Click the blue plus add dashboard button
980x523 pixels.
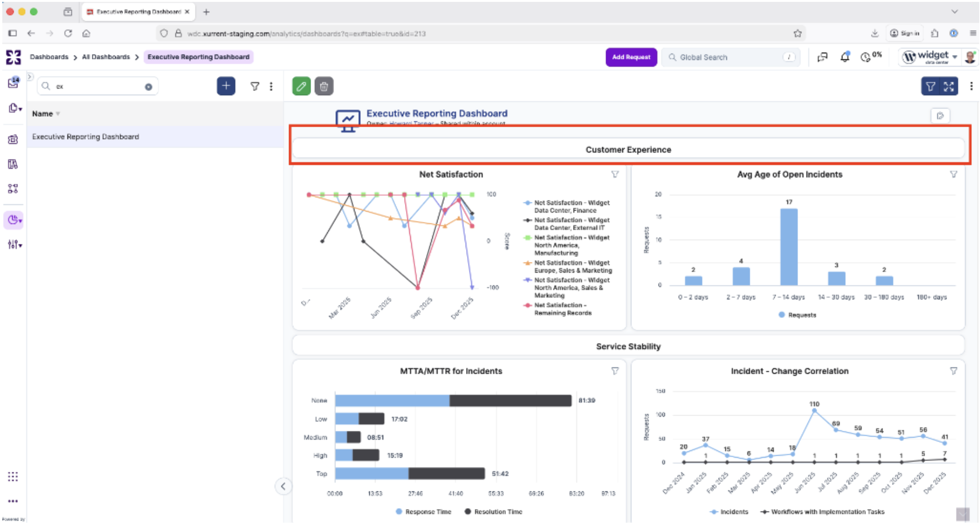click(226, 86)
